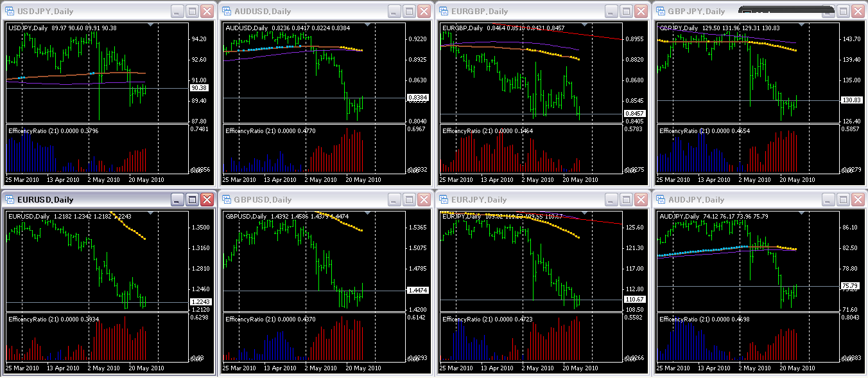
Task: Maximize the AUDUSD,Daily chart window
Action: [x=409, y=12]
